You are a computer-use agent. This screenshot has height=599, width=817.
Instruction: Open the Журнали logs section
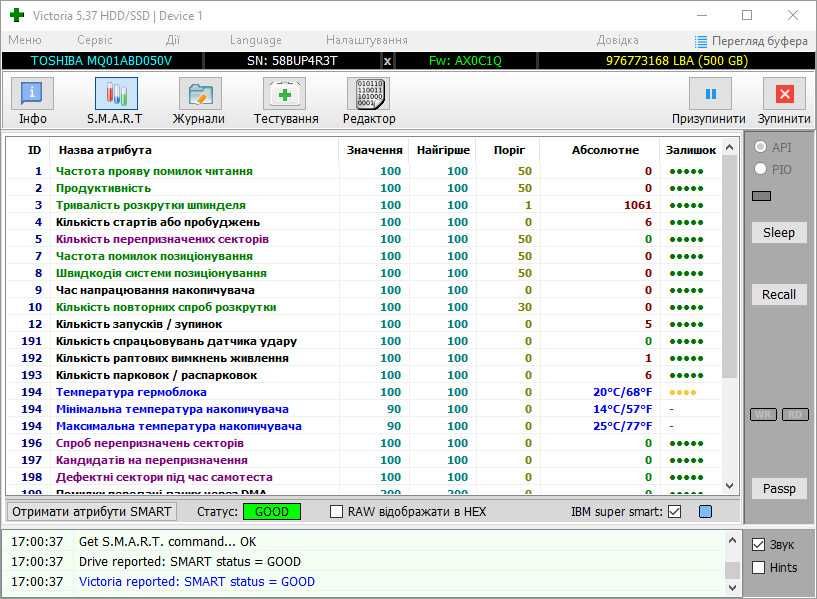tap(200, 102)
